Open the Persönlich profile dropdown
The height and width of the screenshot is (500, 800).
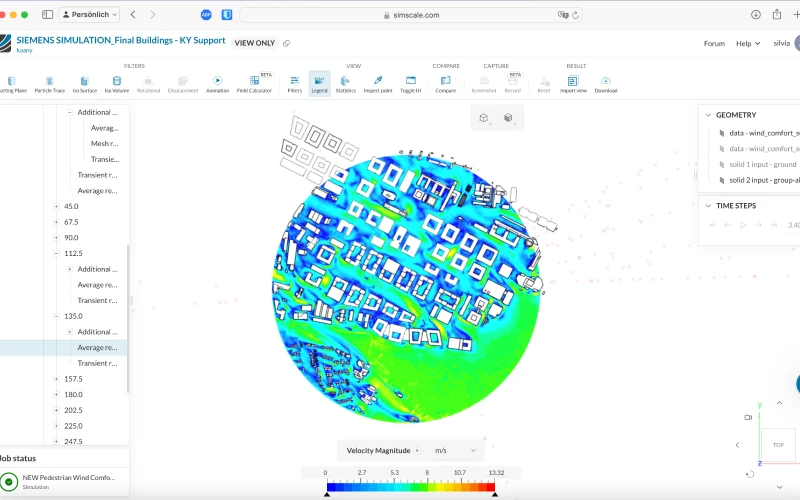coord(89,14)
